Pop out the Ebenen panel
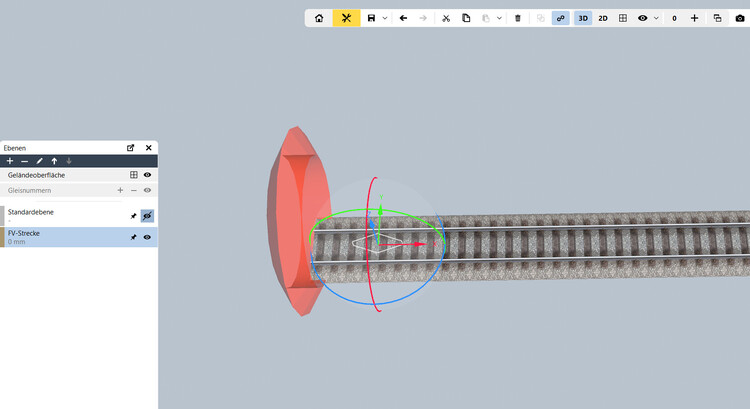Screen dimensions: 750x409 pyautogui.click(x=131, y=148)
